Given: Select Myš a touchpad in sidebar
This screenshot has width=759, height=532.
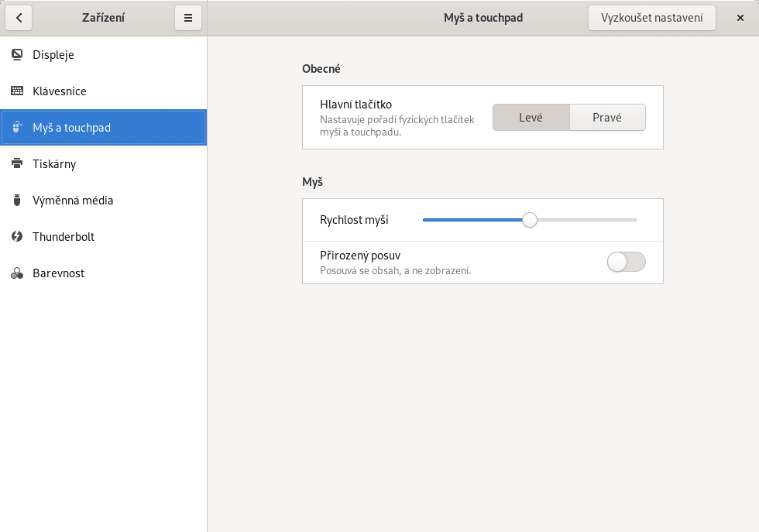Looking at the screenshot, I should click(71, 128).
